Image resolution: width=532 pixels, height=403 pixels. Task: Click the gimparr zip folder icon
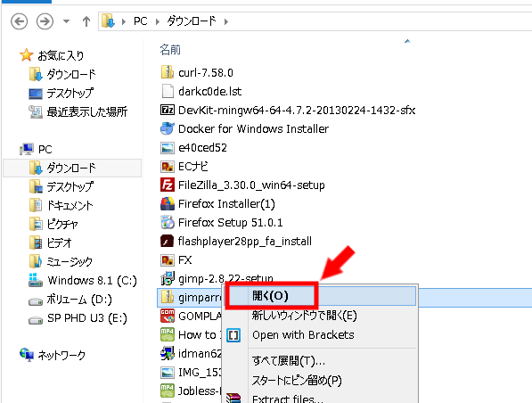168,298
